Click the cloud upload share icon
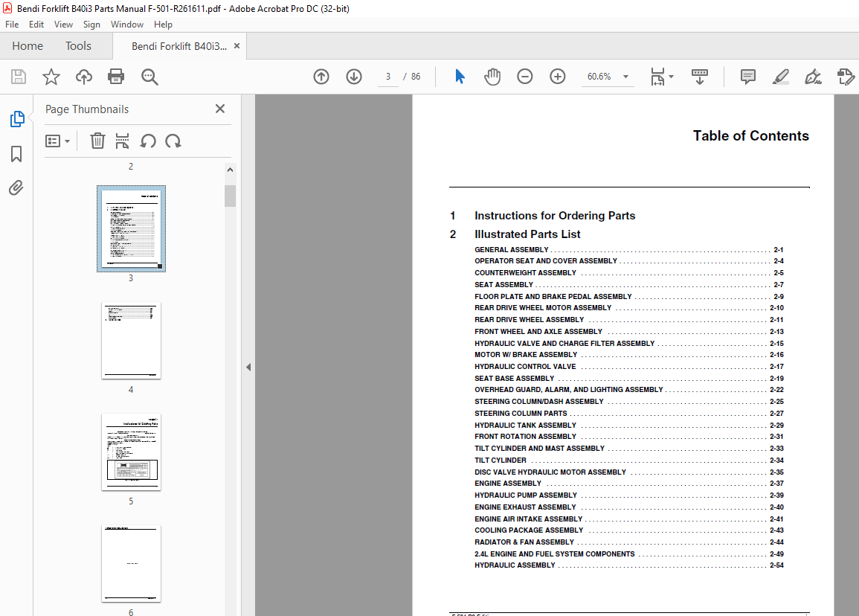This screenshot has width=859, height=616. (84, 77)
